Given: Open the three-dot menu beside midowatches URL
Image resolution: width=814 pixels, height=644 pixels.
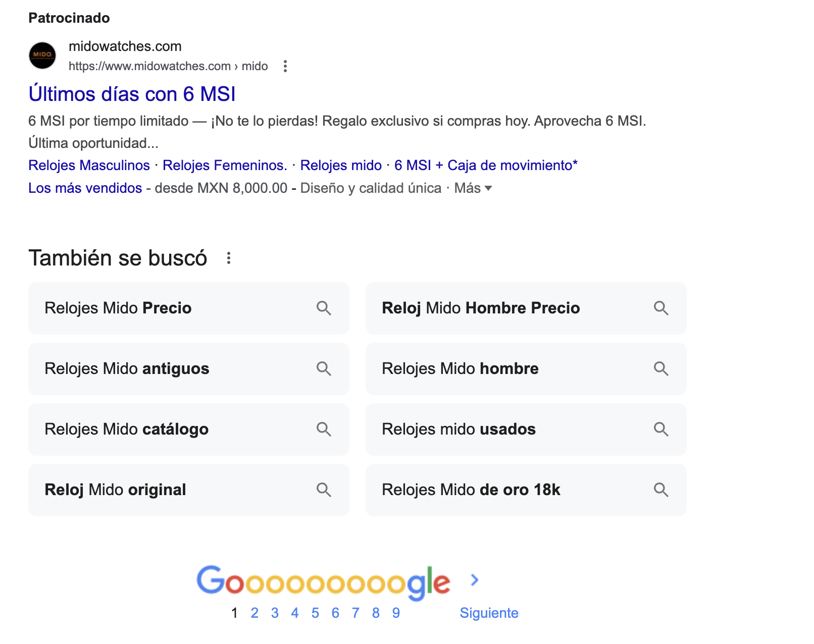Looking at the screenshot, I should coord(285,66).
